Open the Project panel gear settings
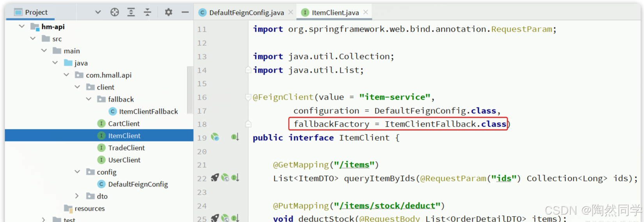The width and height of the screenshot is (644, 222). [169, 12]
